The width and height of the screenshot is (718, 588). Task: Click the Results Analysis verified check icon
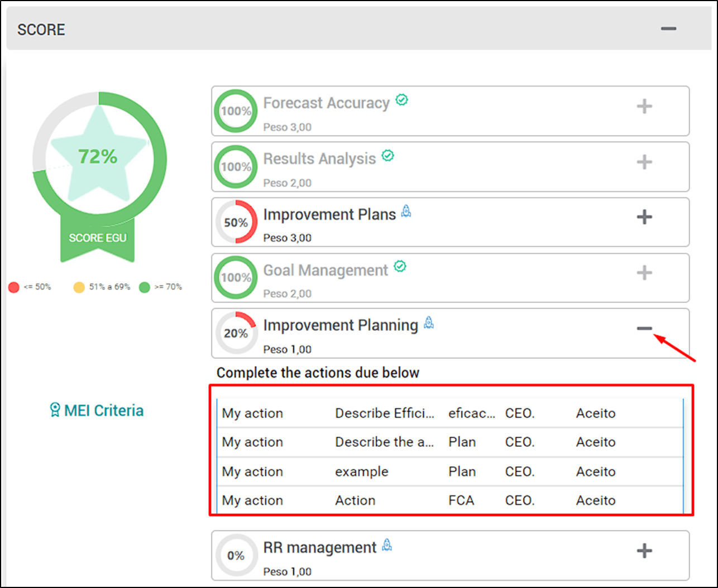(388, 156)
